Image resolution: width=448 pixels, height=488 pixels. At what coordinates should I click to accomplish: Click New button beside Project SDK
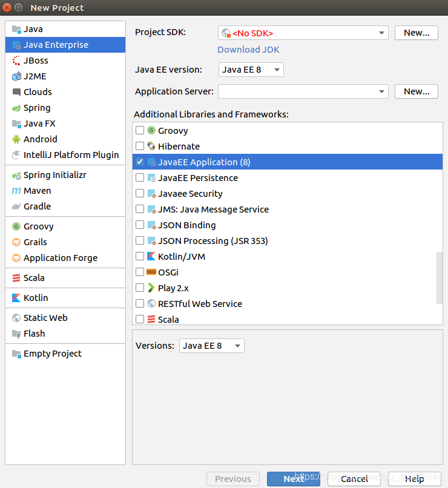click(x=417, y=33)
